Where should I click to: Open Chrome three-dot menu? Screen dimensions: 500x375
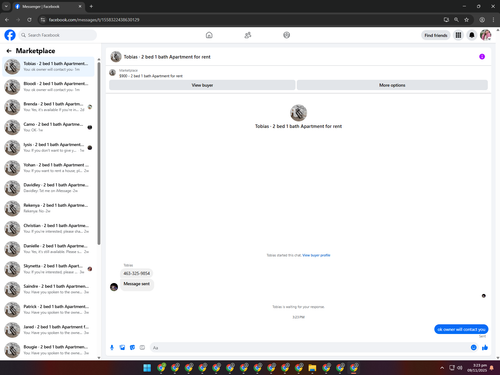[x=493, y=20]
